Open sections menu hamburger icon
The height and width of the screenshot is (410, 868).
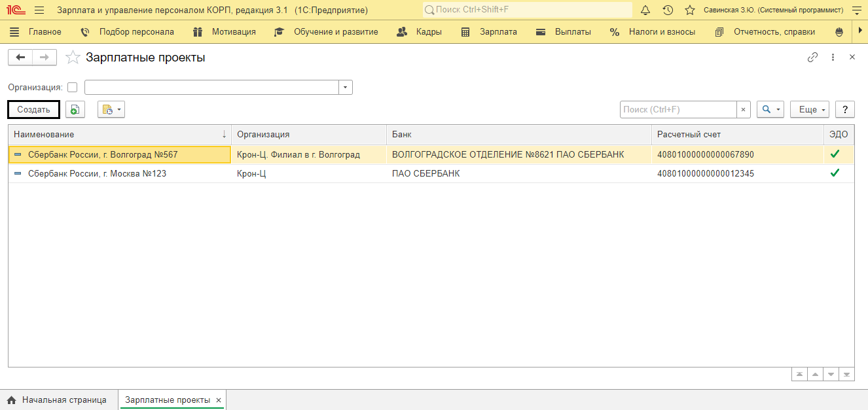(39, 10)
